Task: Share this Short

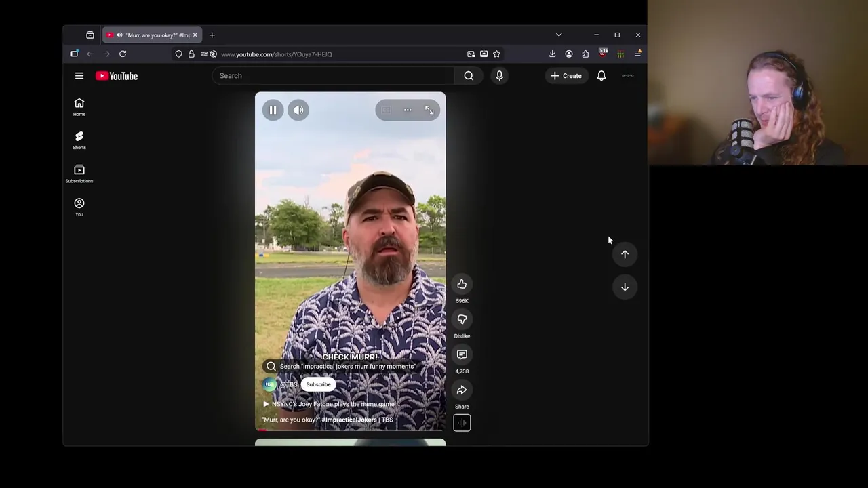Action: click(x=462, y=390)
